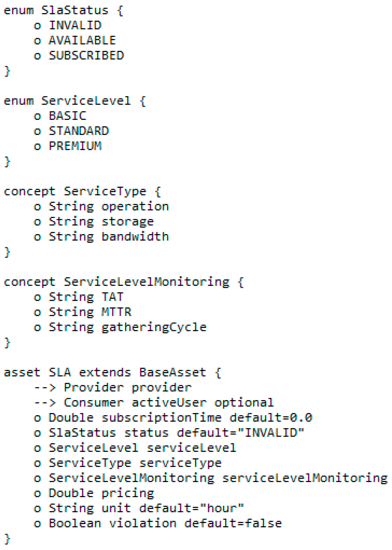The height and width of the screenshot is (550, 392).
Task: Place cursor on 'String operation' field
Action: tap(109, 207)
